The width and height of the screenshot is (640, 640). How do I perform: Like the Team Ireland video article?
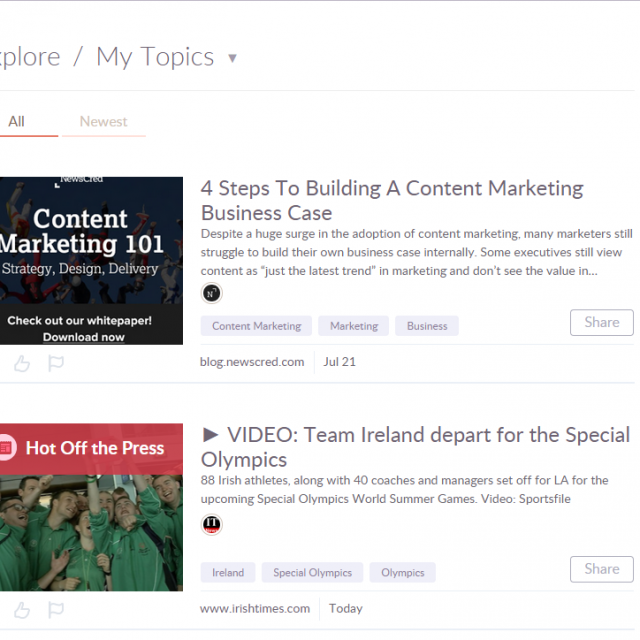pyautogui.click(x=22, y=610)
